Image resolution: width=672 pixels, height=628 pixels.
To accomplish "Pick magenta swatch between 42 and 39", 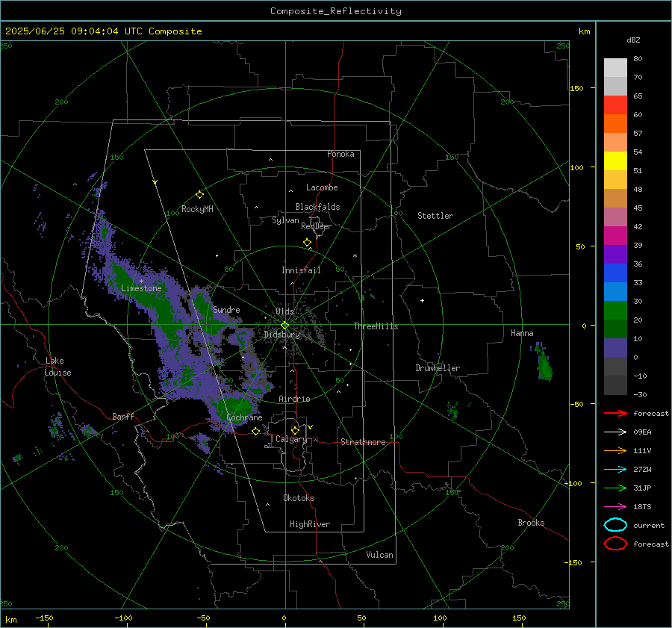I will point(615,236).
